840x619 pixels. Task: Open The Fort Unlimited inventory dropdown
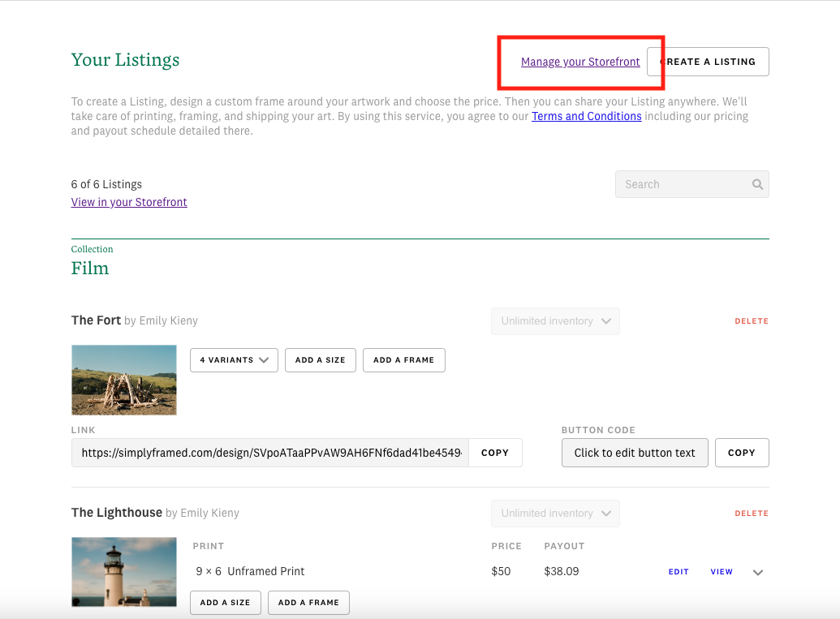click(555, 321)
